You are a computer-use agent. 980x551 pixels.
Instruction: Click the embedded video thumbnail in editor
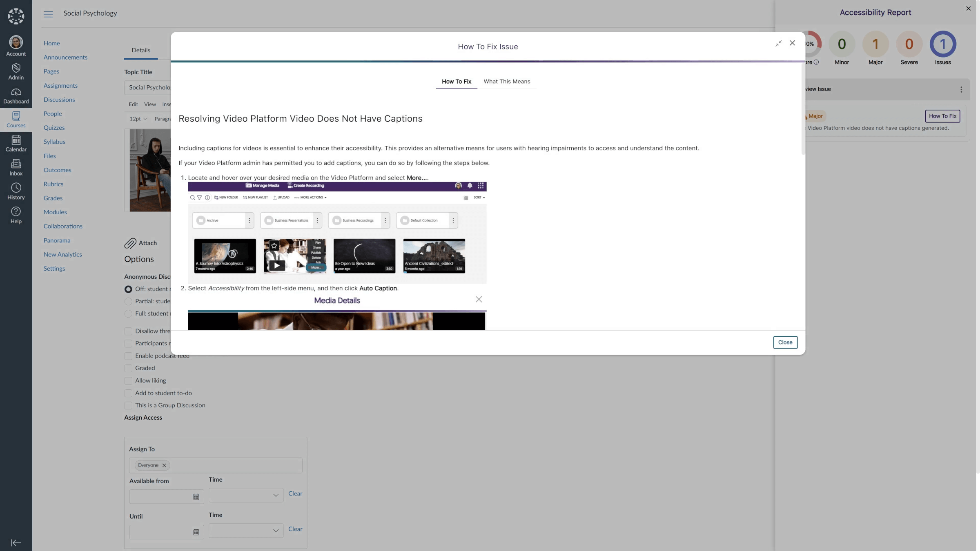pyautogui.click(x=150, y=171)
